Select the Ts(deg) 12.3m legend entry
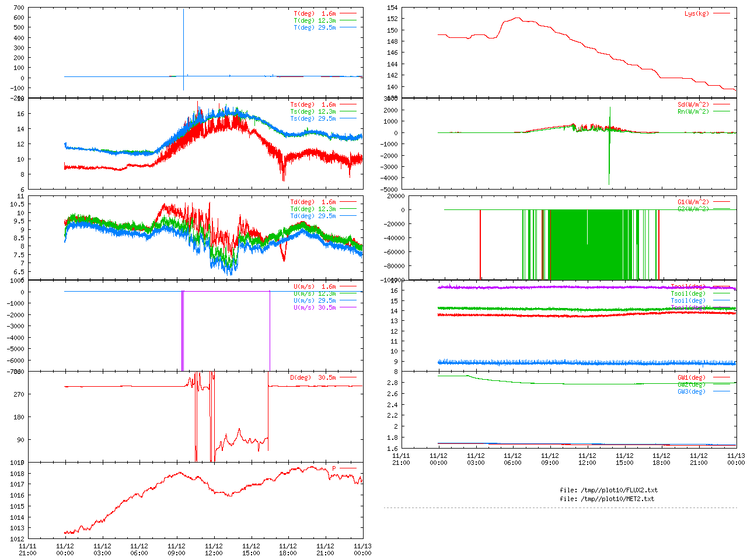The height and width of the screenshot is (560, 747). (313, 111)
